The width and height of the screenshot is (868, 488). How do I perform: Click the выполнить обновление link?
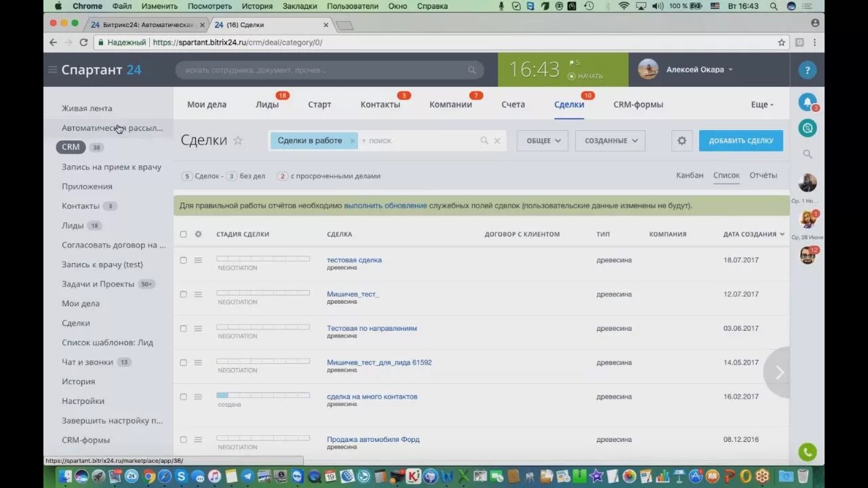point(385,205)
